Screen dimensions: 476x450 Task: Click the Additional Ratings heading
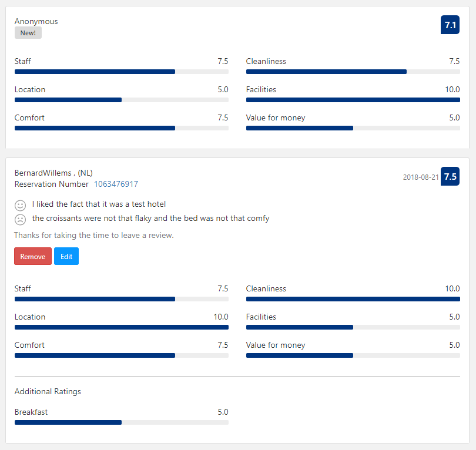coord(48,391)
